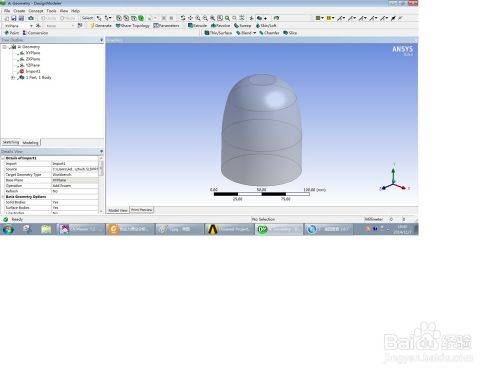Click the Windows Start button
The width and height of the screenshot is (500, 375).
pos(8,229)
